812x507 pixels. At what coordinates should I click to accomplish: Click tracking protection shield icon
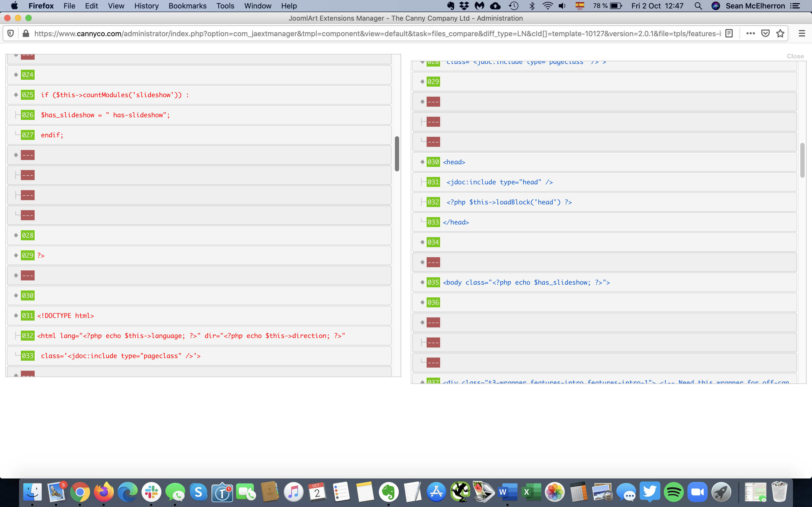click(x=10, y=34)
